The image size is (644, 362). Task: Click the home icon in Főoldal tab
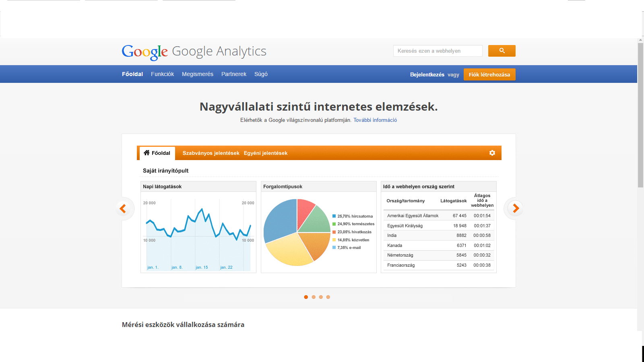pos(147,153)
